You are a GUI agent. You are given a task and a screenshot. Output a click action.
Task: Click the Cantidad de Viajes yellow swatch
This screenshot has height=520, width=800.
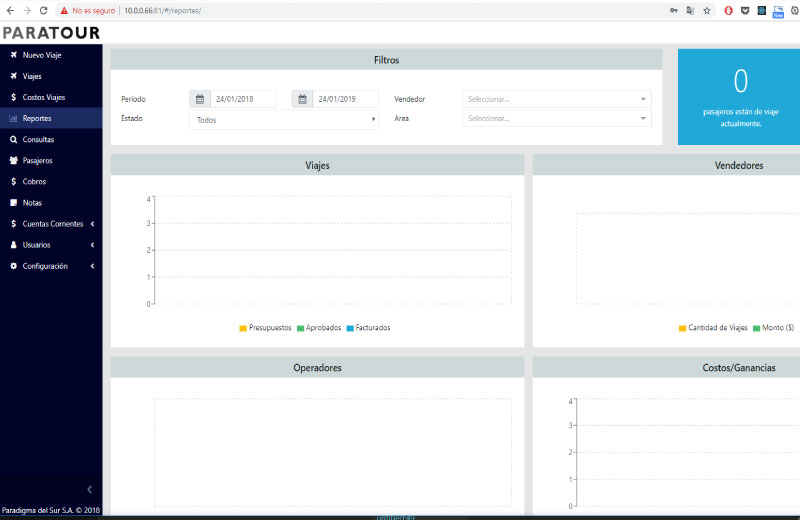(683, 328)
